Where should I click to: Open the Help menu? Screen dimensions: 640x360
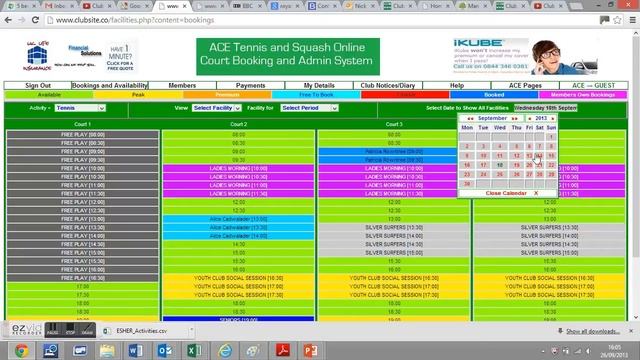click(457, 85)
